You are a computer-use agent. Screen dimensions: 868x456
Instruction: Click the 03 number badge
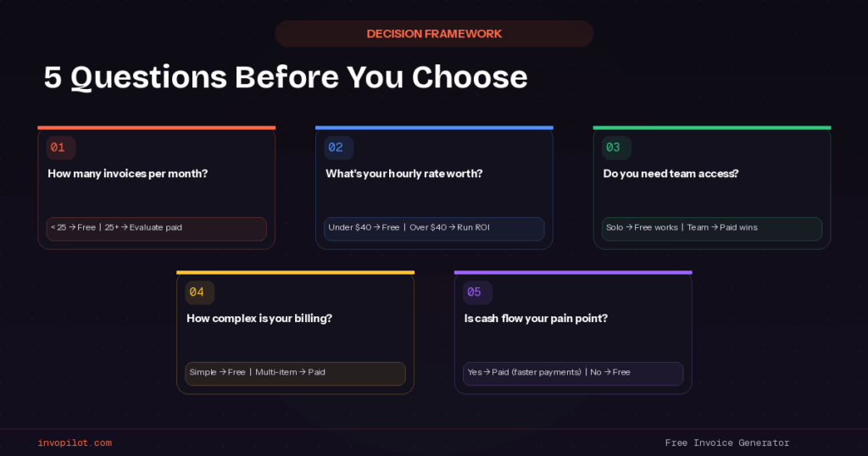click(x=615, y=147)
